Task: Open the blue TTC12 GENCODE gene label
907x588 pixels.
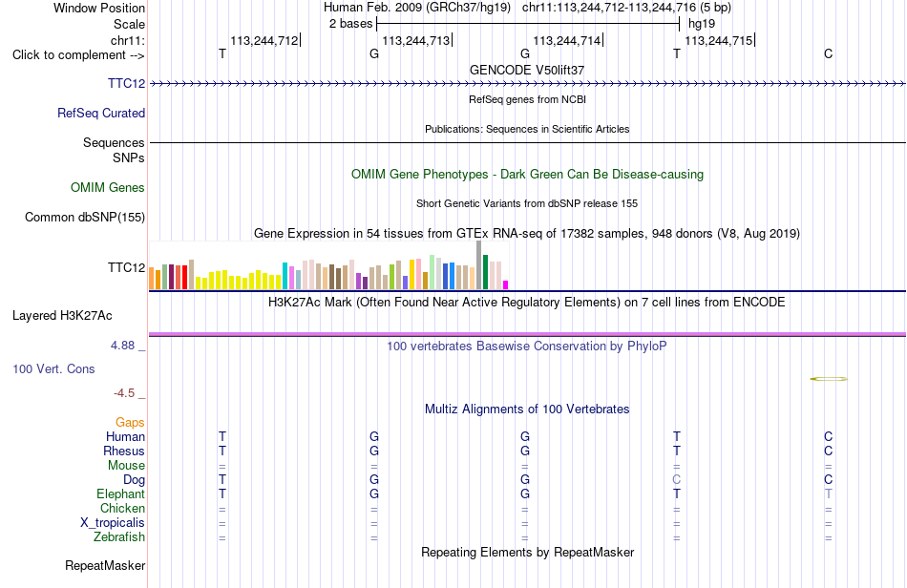Action: pos(126,83)
